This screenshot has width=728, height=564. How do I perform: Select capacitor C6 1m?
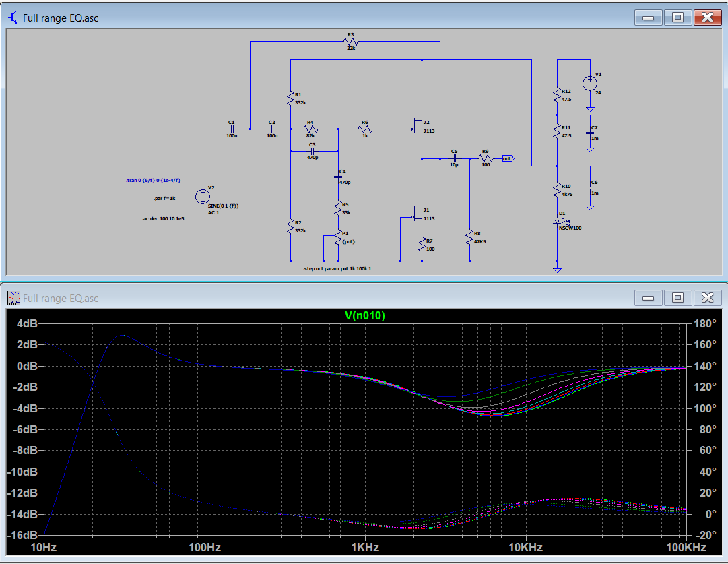[590, 188]
